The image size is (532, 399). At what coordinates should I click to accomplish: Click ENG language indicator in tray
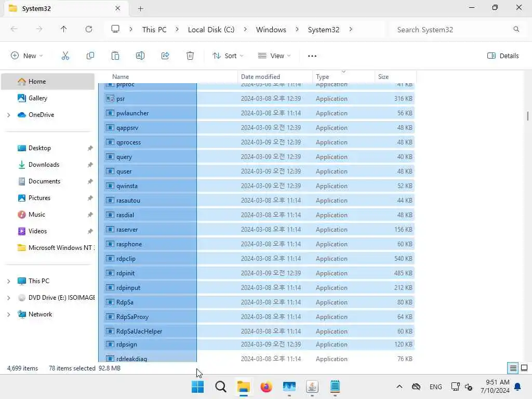(435, 387)
